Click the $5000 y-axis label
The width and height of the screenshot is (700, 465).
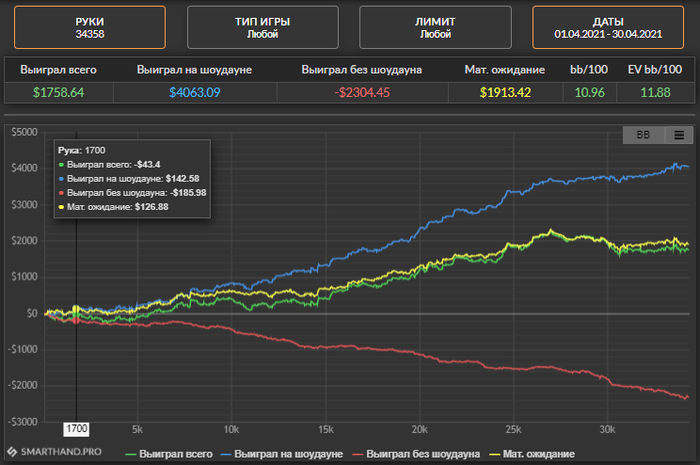click(25, 132)
